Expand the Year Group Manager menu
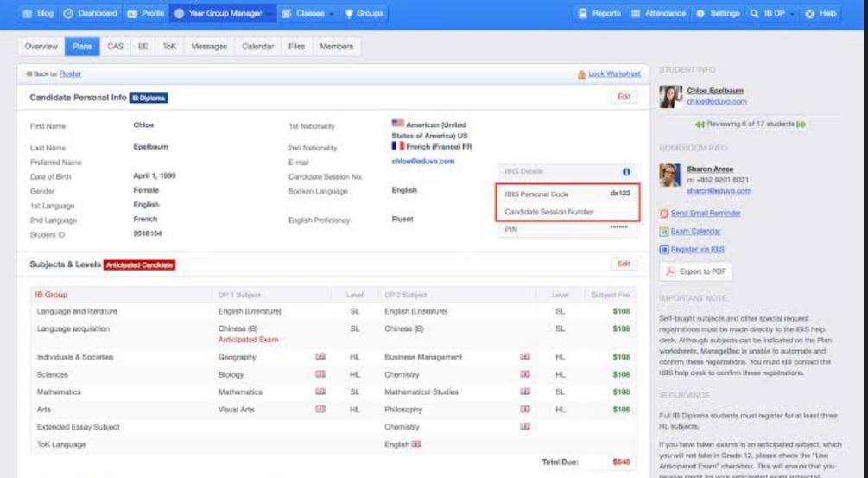Screen dimensions: 868x478 click(226, 13)
